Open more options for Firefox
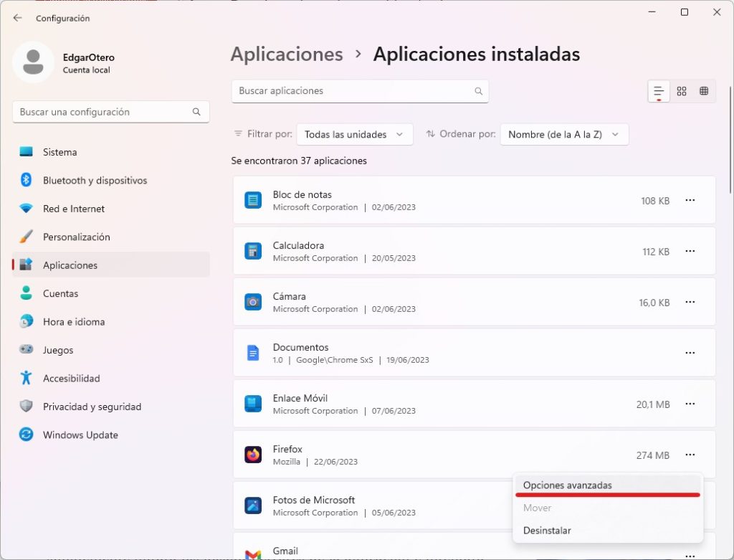This screenshot has height=560, width=734. 690,455
